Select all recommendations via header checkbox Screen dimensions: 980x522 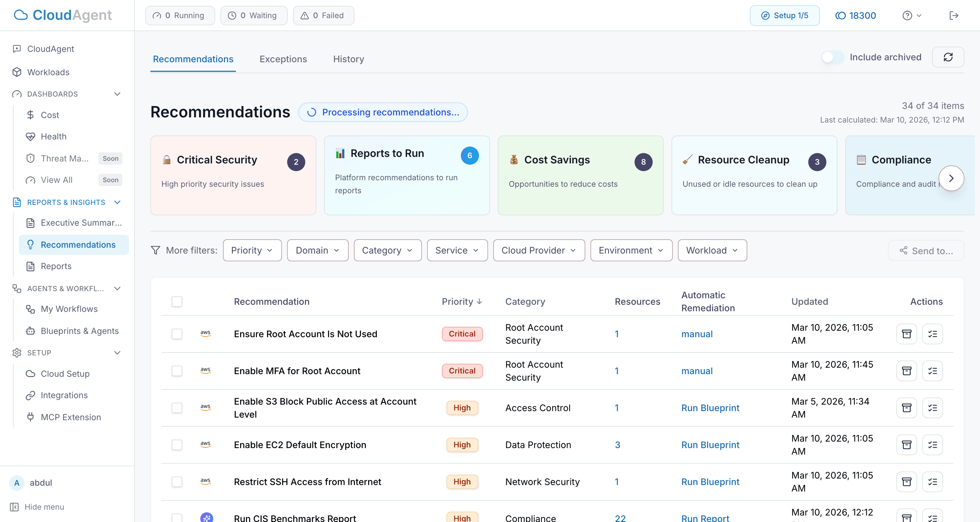177,301
